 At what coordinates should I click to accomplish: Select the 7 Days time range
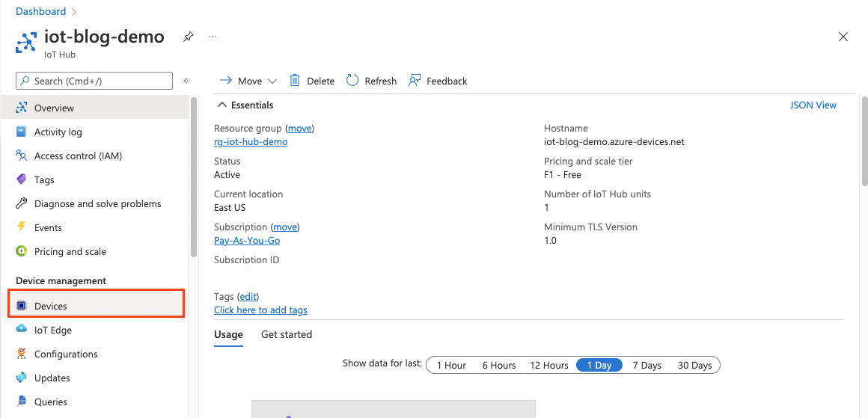[647, 365]
